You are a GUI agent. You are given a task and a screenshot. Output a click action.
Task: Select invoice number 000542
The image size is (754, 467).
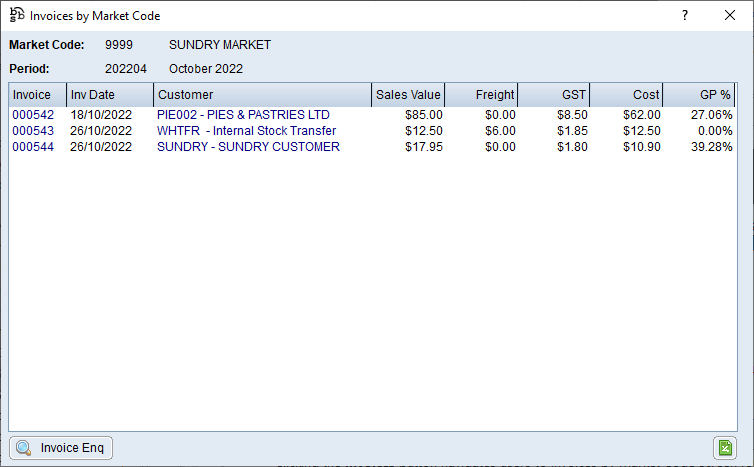coord(33,115)
